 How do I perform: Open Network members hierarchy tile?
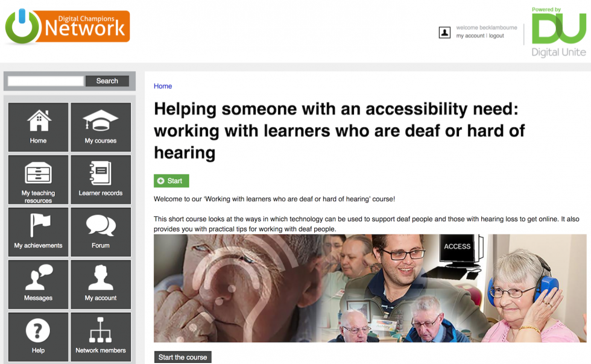coord(101,336)
